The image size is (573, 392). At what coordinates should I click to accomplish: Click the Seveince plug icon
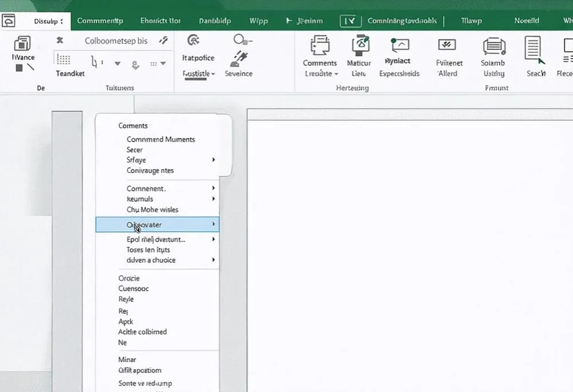click(x=239, y=58)
